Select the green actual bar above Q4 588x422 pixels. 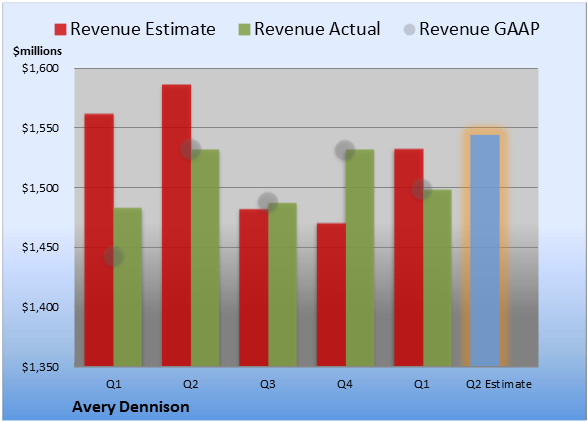(x=360, y=258)
